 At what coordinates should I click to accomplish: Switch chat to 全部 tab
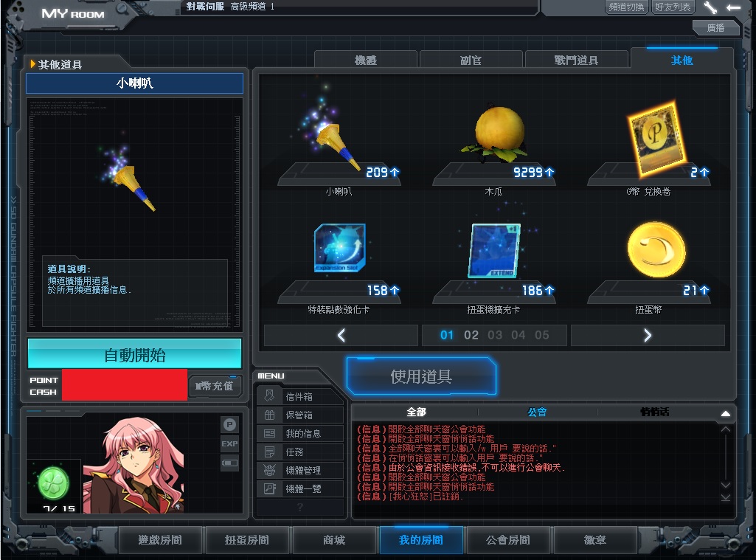click(416, 412)
